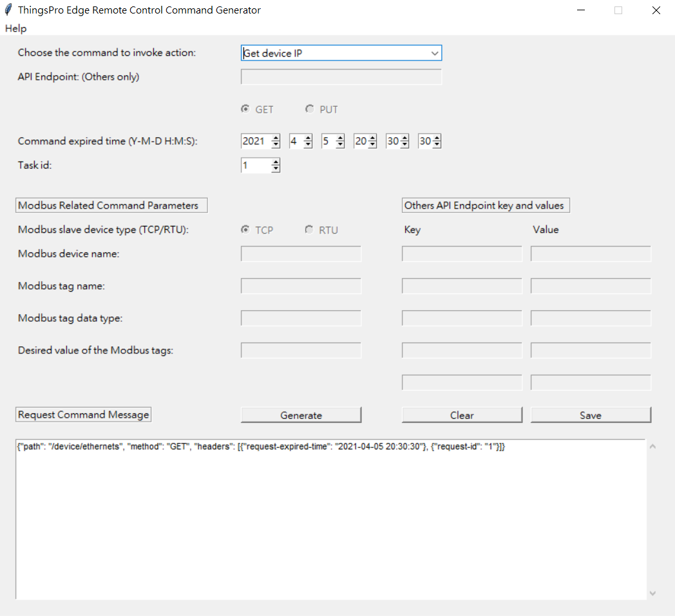The width and height of the screenshot is (675, 616).
Task: Click the fourth Value input field
Action: coord(591,351)
